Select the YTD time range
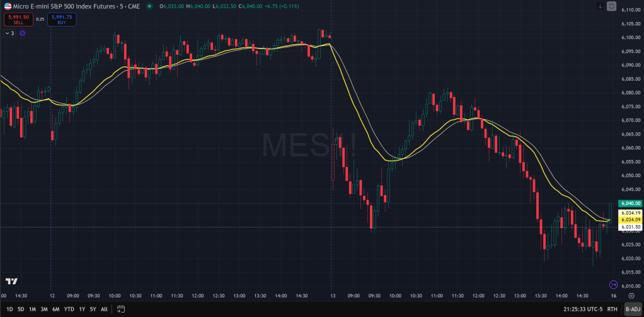The height and width of the screenshot is (317, 644). click(69, 309)
